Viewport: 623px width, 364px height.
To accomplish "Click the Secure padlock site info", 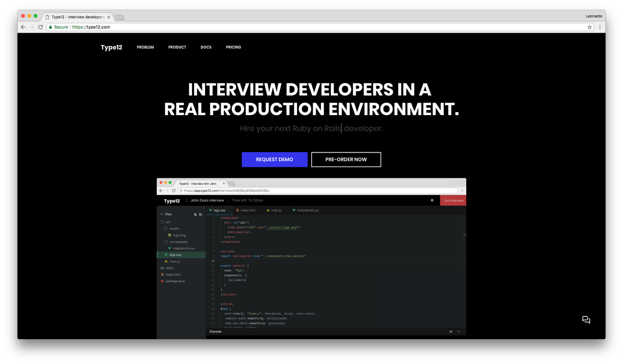I will click(x=59, y=27).
